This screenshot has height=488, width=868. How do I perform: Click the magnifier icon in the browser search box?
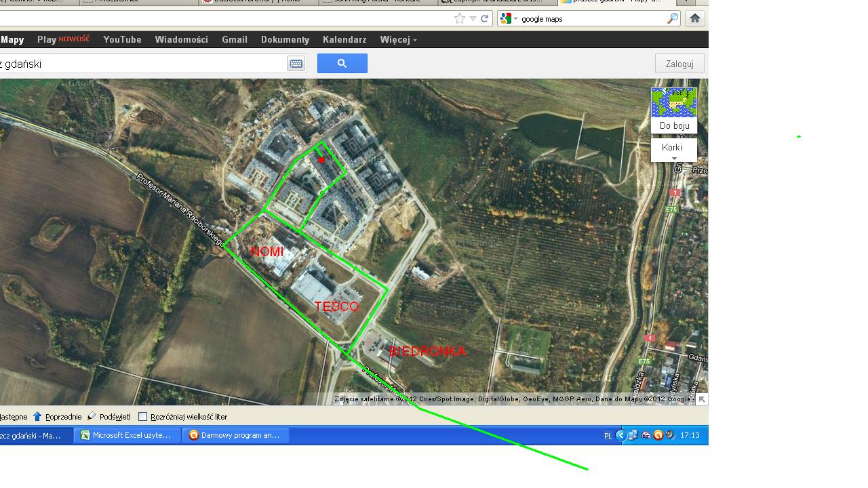pos(672,19)
